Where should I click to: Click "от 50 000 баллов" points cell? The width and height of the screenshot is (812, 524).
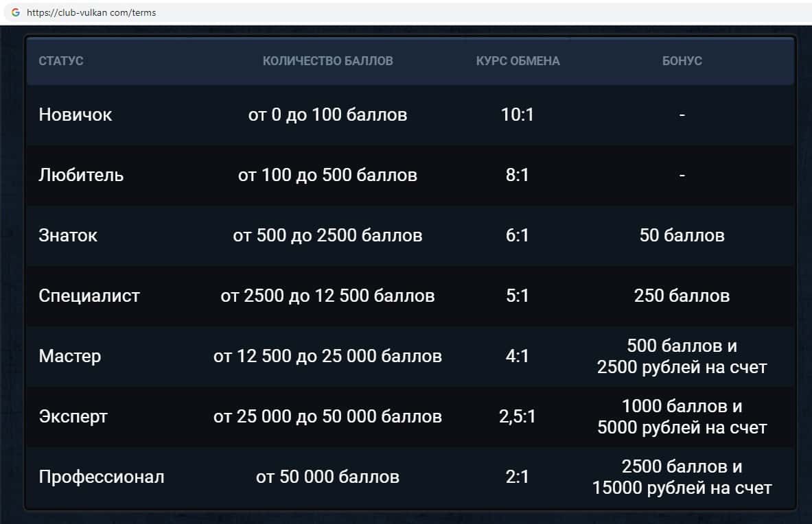tap(327, 477)
